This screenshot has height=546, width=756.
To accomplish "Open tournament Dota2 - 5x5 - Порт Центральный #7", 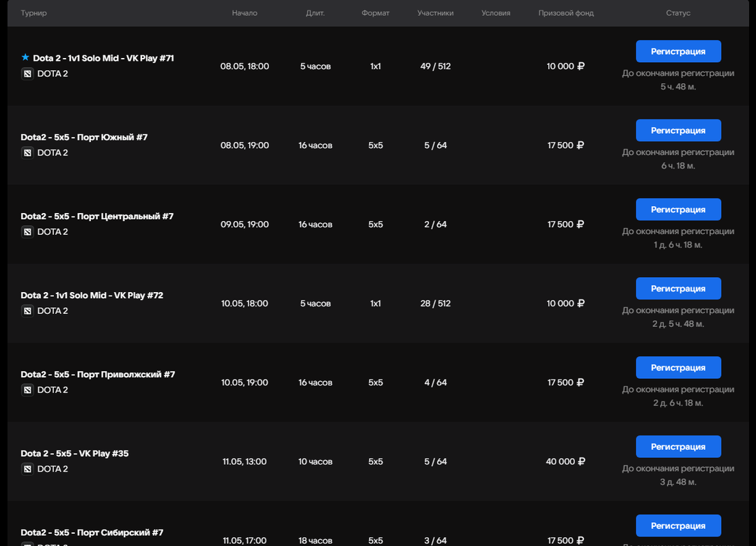I will tap(97, 216).
